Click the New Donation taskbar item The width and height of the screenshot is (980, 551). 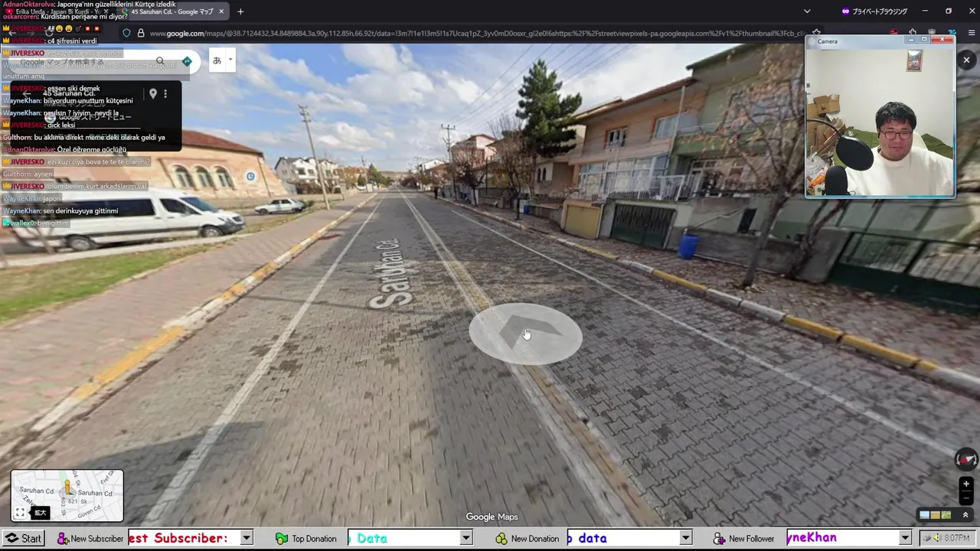(x=527, y=539)
